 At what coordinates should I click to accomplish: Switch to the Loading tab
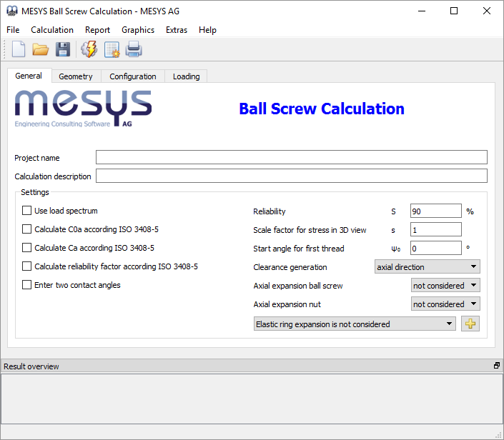186,76
